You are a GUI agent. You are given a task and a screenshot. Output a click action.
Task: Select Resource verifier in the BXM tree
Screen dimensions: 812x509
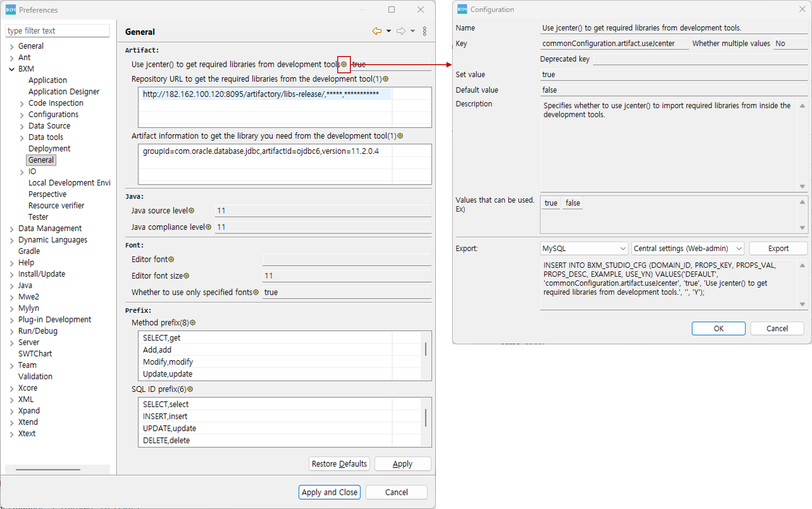pyautogui.click(x=56, y=205)
